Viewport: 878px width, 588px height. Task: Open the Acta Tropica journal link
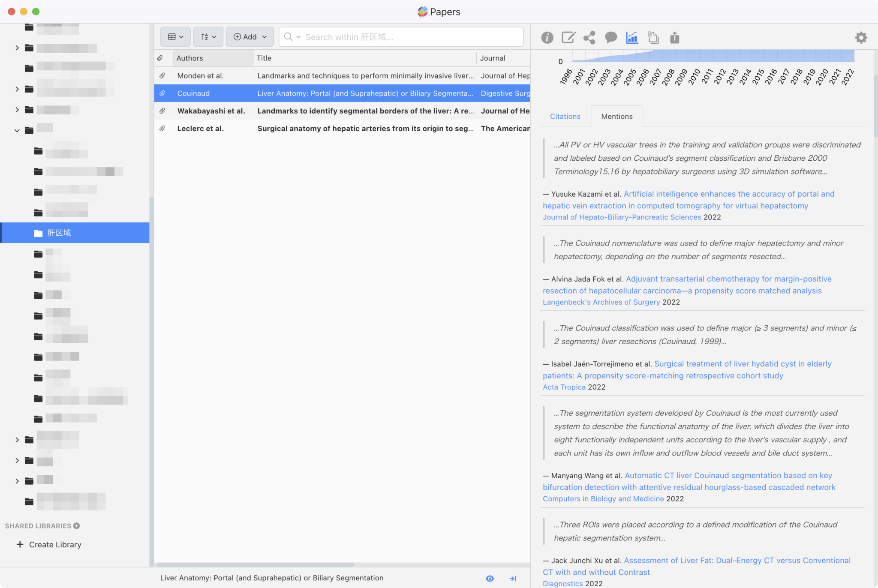click(564, 387)
